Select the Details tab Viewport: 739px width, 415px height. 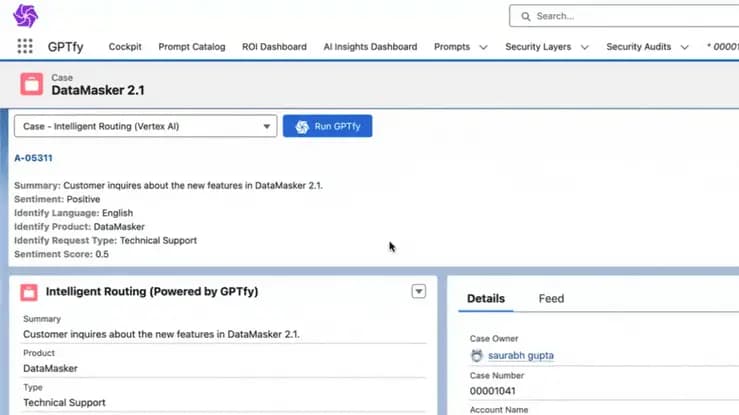[486, 298]
